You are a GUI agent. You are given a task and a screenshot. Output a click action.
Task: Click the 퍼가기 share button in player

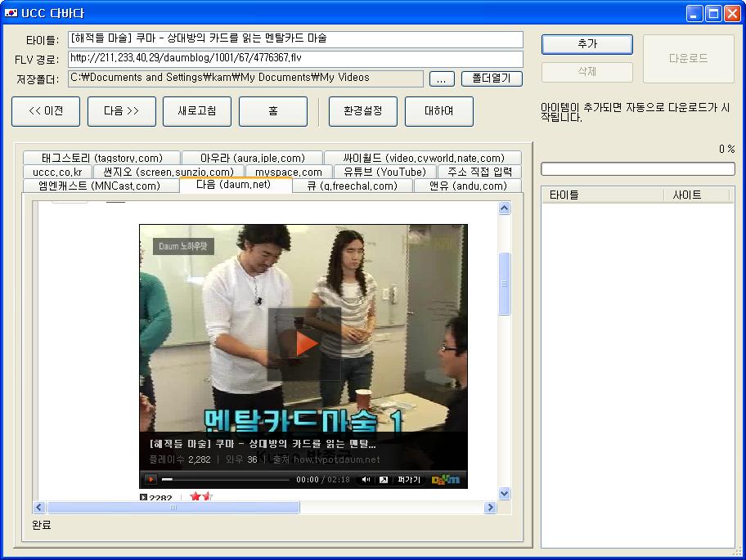tap(409, 480)
